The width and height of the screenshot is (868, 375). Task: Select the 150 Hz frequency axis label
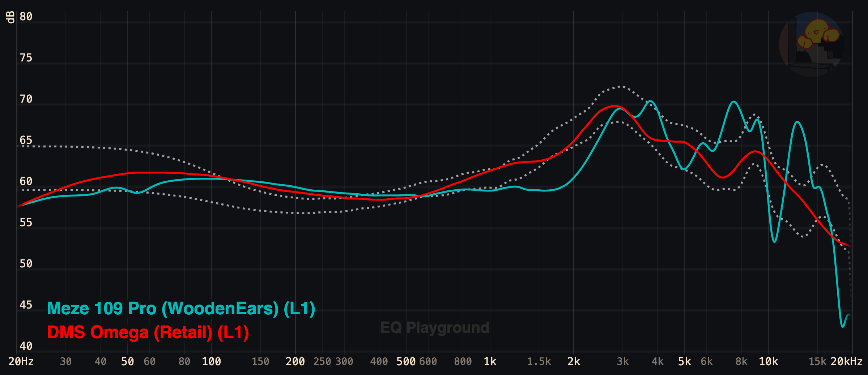(x=260, y=362)
